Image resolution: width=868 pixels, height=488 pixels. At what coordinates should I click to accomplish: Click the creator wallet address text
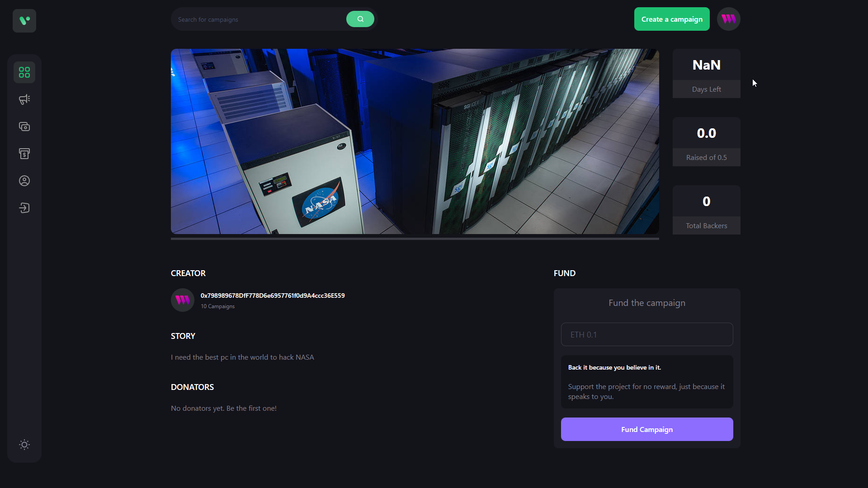click(x=273, y=296)
